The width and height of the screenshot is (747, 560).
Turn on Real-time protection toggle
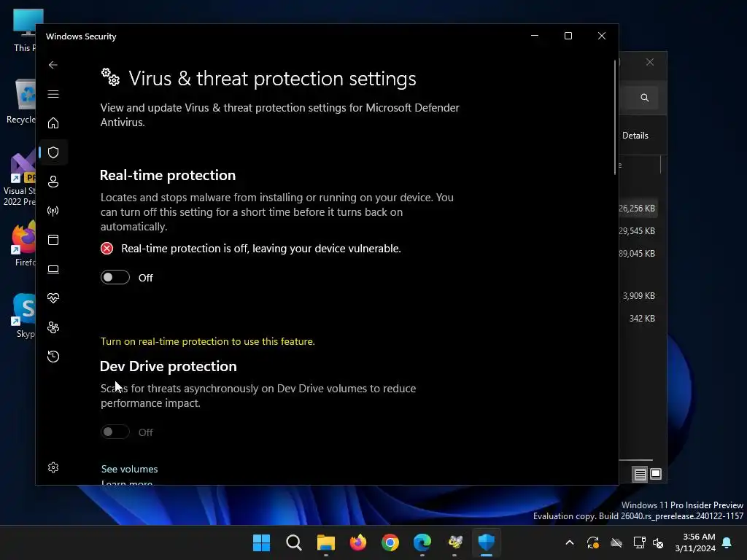point(115,277)
